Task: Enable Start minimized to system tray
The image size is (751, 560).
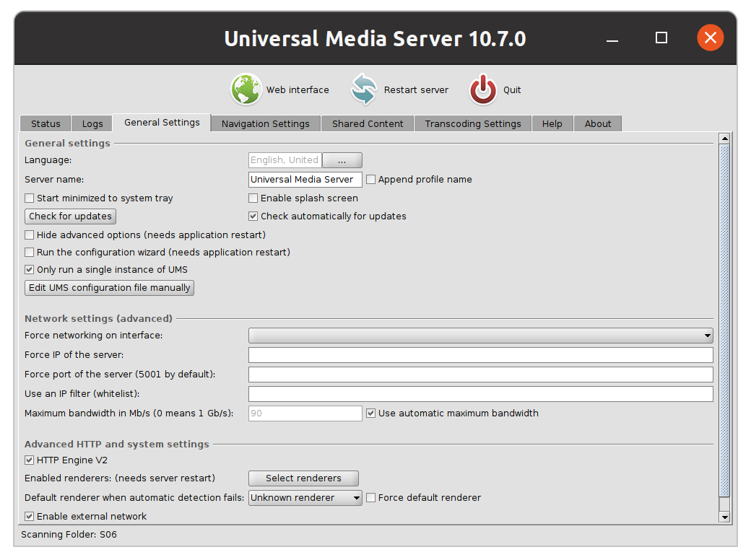Action: (x=29, y=198)
